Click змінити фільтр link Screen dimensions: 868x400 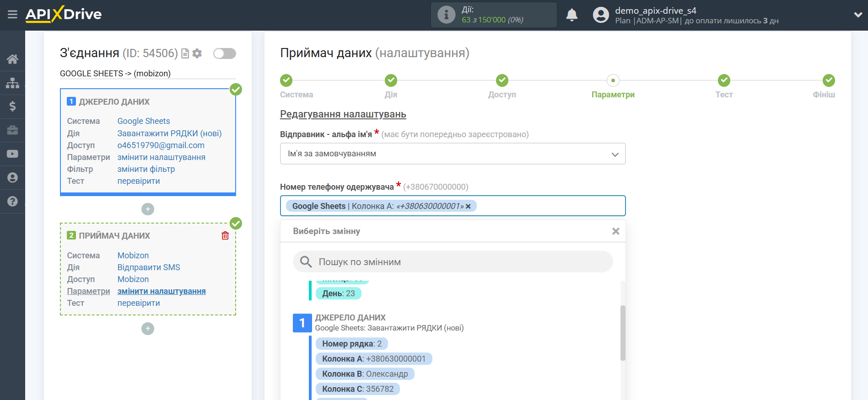point(146,169)
